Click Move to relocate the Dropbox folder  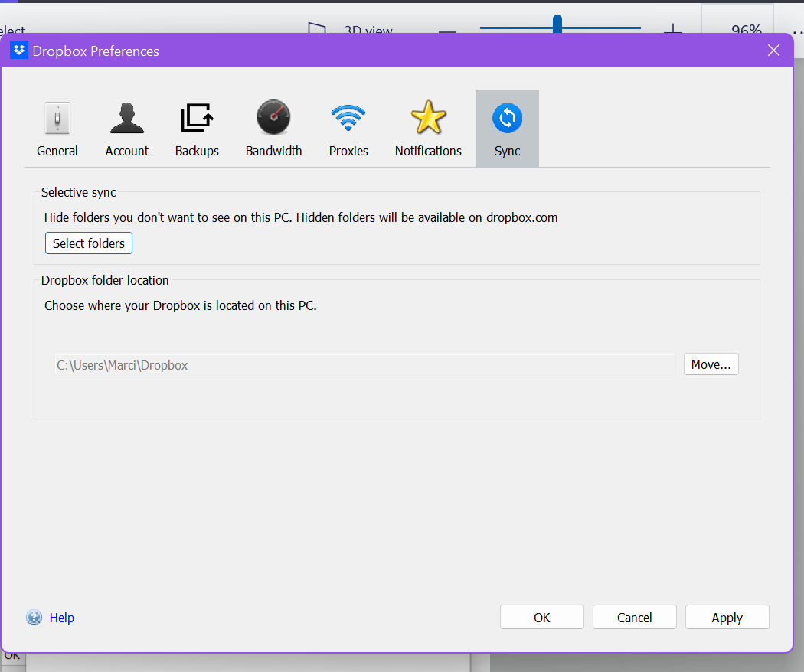711,364
